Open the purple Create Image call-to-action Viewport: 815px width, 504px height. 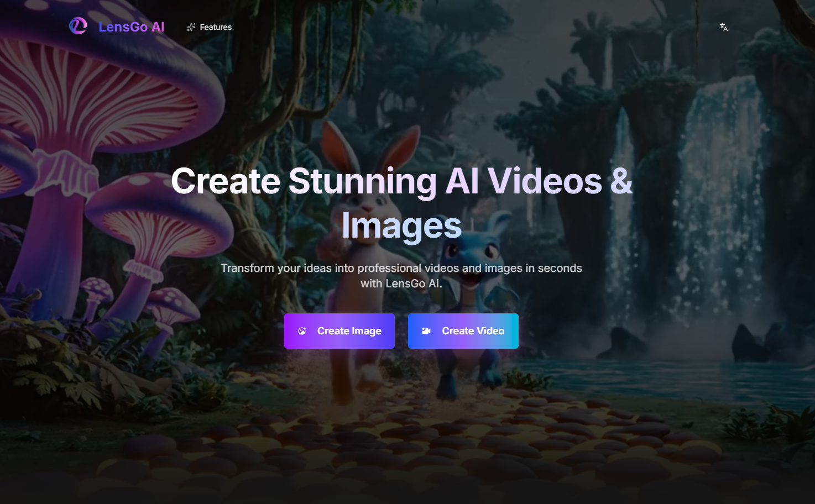point(339,330)
